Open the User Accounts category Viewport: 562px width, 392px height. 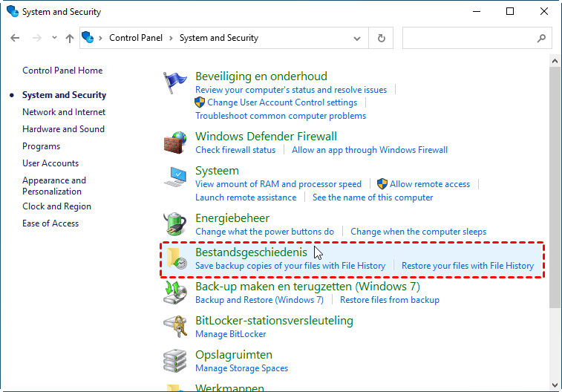(x=50, y=163)
